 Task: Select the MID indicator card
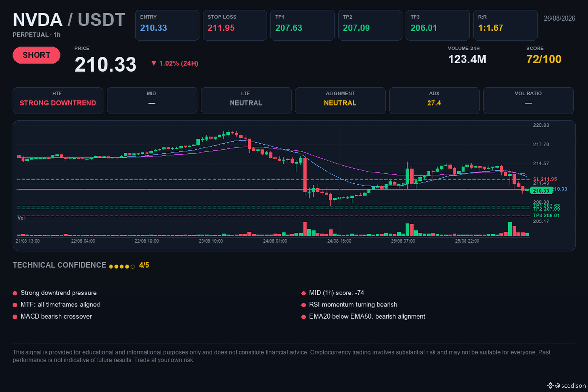[152, 101]
